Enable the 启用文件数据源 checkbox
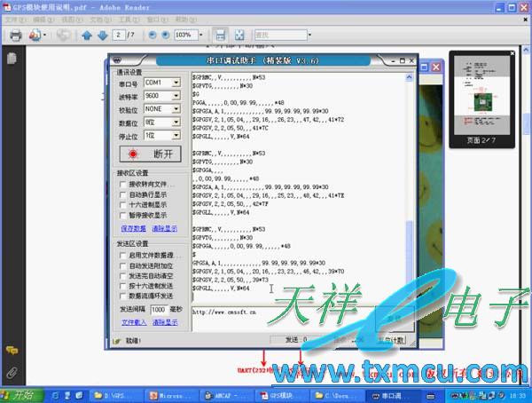The height and width of the screenshot is (403, 532). (x=123, y=255)
